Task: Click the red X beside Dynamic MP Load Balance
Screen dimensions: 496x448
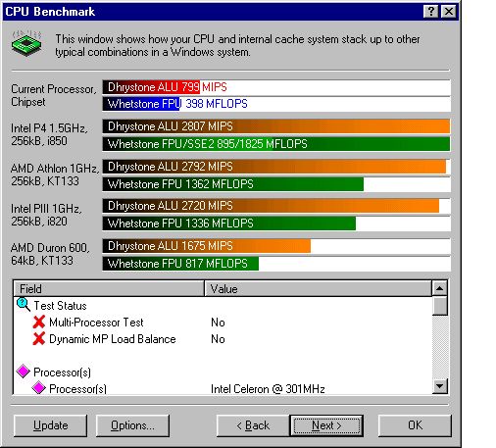Action: (x=39, y=338)
